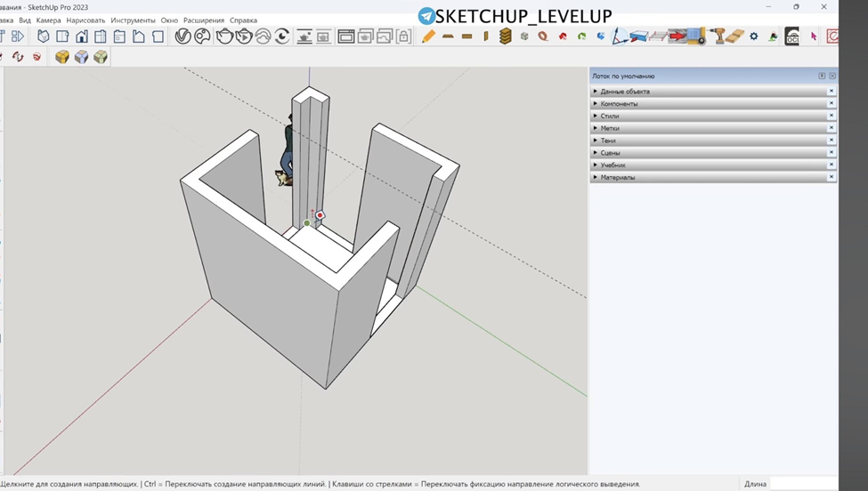This screenshot has width=868, height=491.
Task: Select the orange pencil tool
Action: [x=428, y=36]
